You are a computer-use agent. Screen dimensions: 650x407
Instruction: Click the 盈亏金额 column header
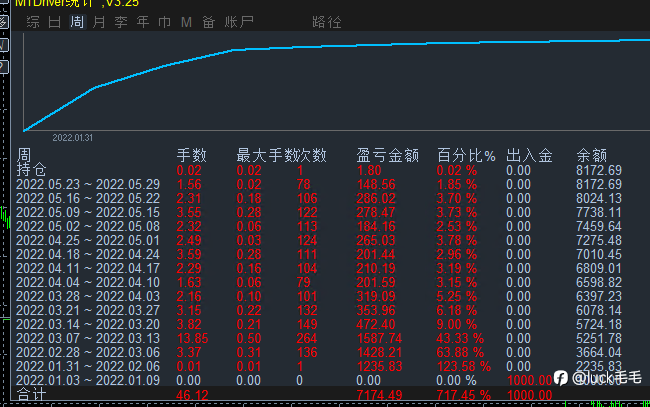(x=387, y=155)
